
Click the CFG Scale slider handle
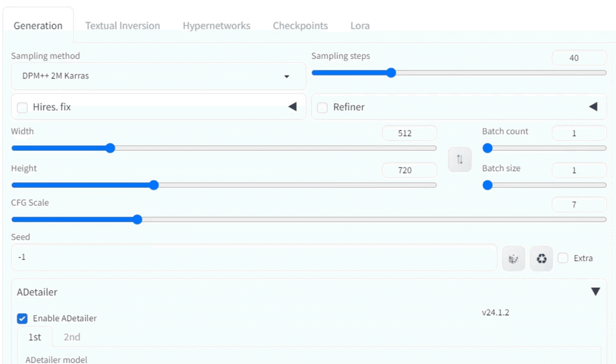coord(137,220)
